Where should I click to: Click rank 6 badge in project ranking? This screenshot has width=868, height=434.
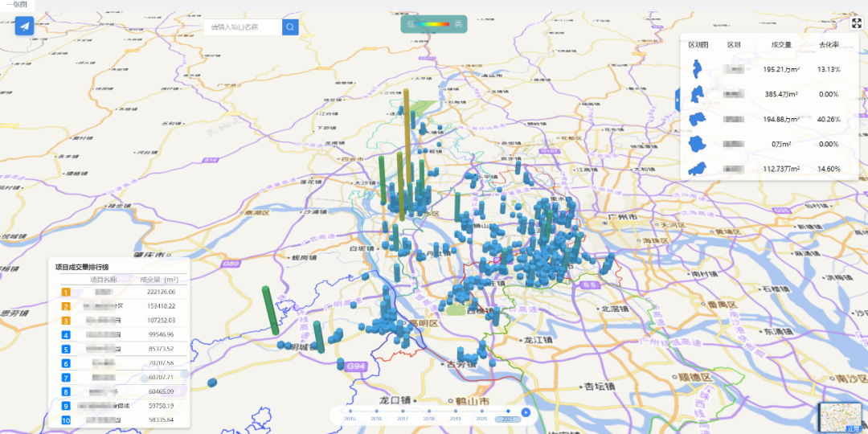66,364
